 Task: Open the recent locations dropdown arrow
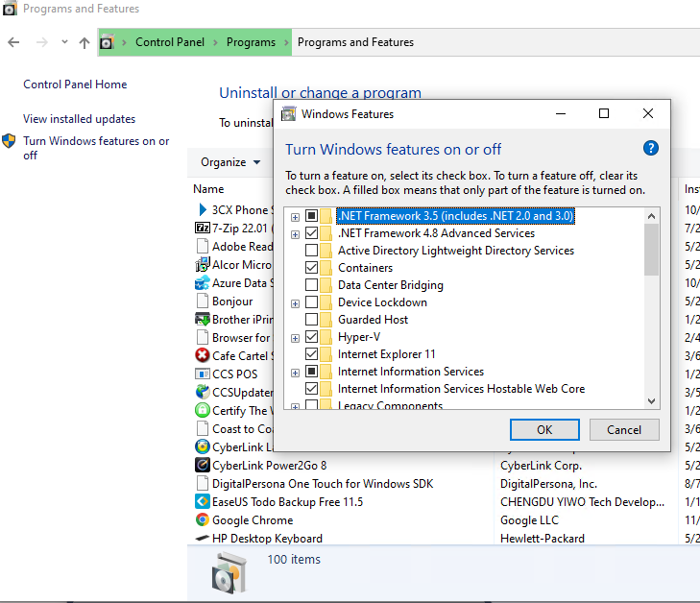click(64, 42)
